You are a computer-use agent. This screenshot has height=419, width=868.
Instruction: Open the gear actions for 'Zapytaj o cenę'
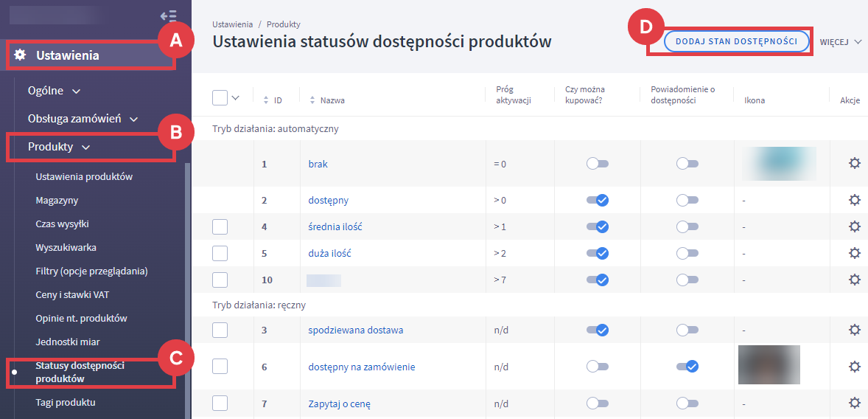[854, 403]
